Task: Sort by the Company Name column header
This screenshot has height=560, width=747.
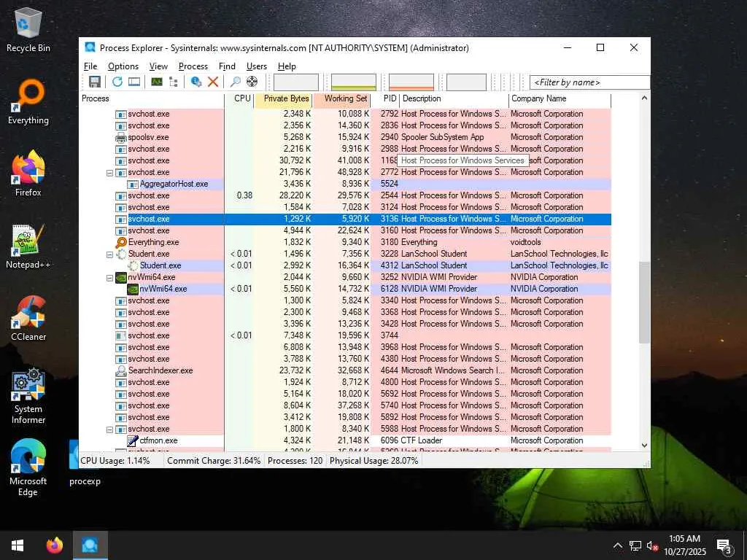Action: (560, 99)
